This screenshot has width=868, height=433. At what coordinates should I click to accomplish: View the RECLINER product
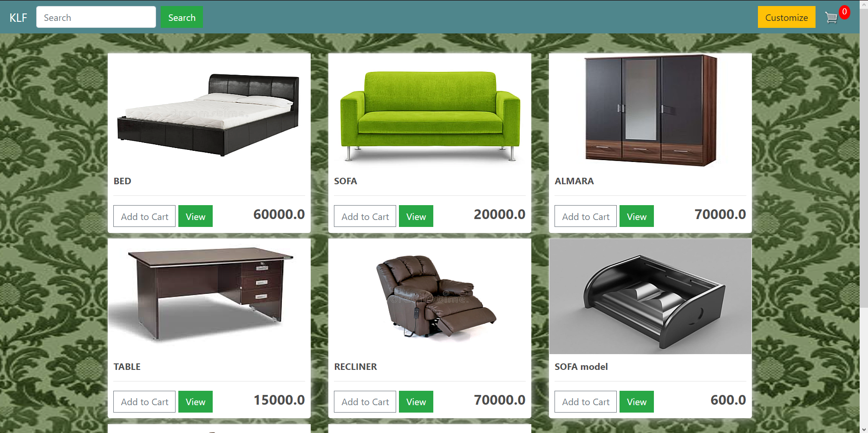pos(416,402)
